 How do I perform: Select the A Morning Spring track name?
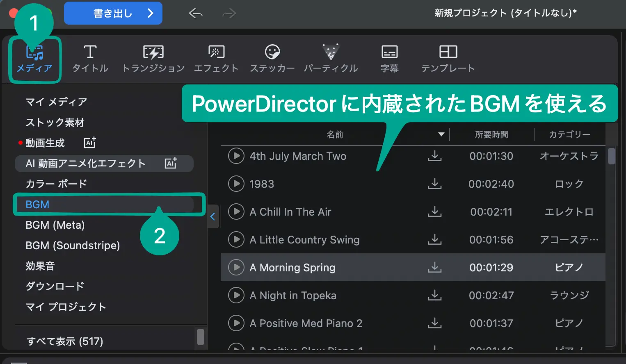pos(292,267)
